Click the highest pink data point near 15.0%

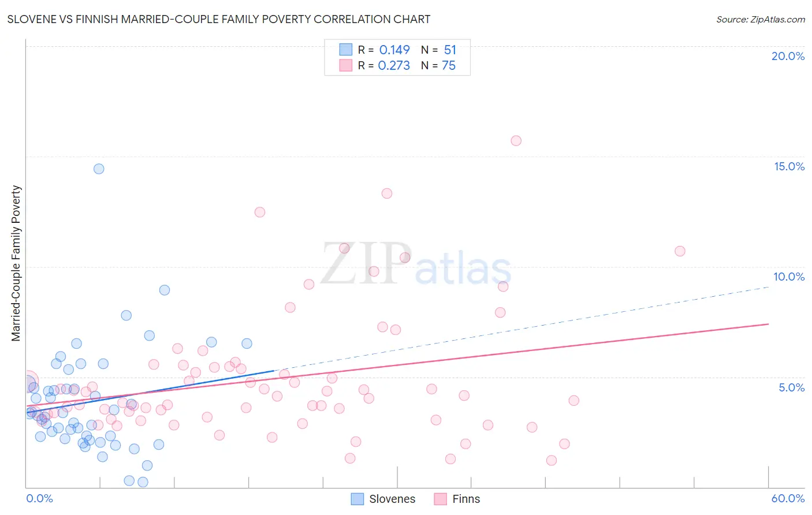[x=516, y=141]
